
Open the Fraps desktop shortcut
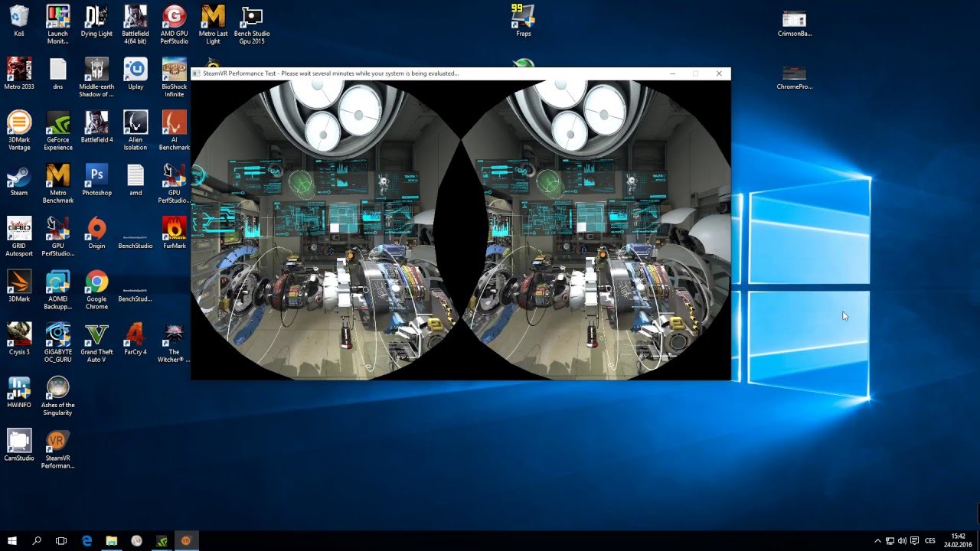point(524,21)
